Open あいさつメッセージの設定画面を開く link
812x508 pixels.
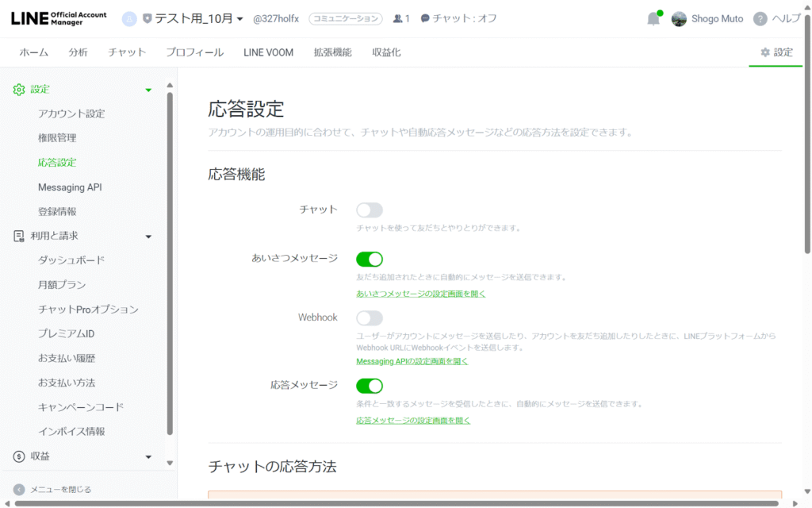point(420,294)
